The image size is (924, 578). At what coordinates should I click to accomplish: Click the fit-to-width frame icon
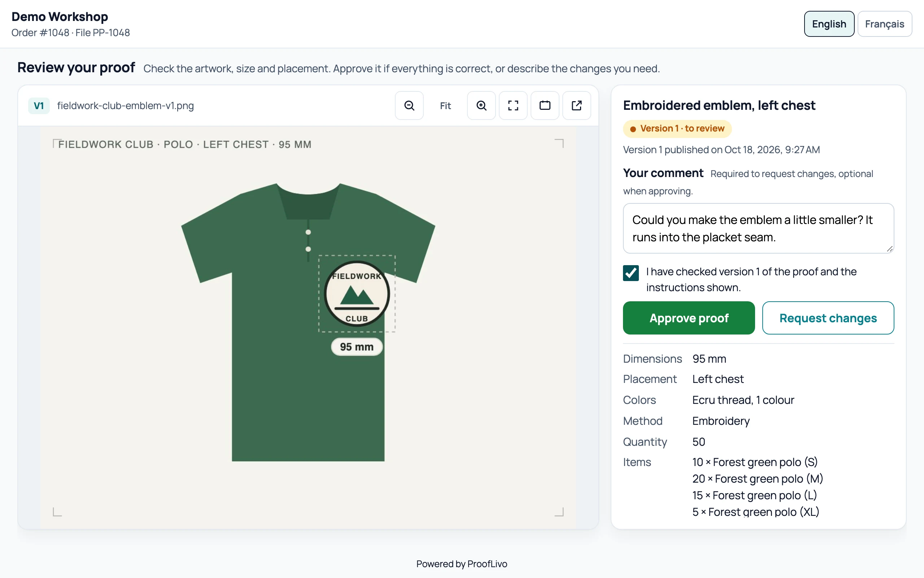[545, 105]
